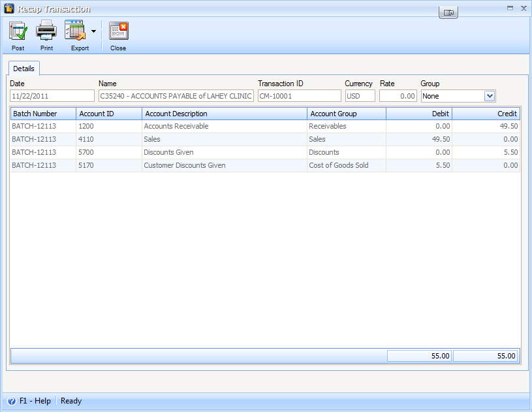Viewport: 532px width, 412px height.
Task: Sort by Account Description column header
Action: 225,114
